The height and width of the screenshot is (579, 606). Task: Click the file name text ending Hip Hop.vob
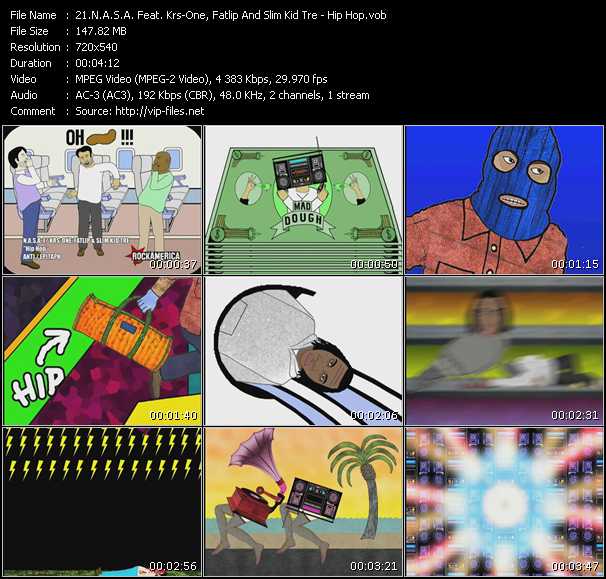[231, 15]
